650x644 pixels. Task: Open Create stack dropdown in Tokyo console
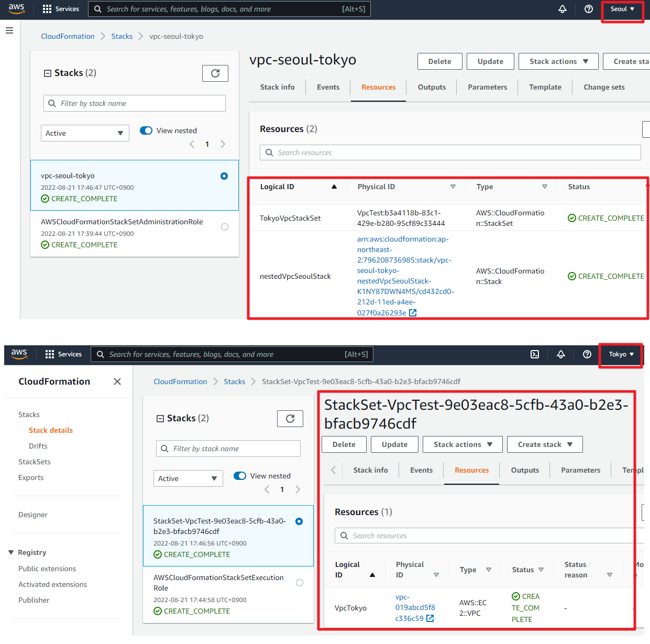coord(545,444)
